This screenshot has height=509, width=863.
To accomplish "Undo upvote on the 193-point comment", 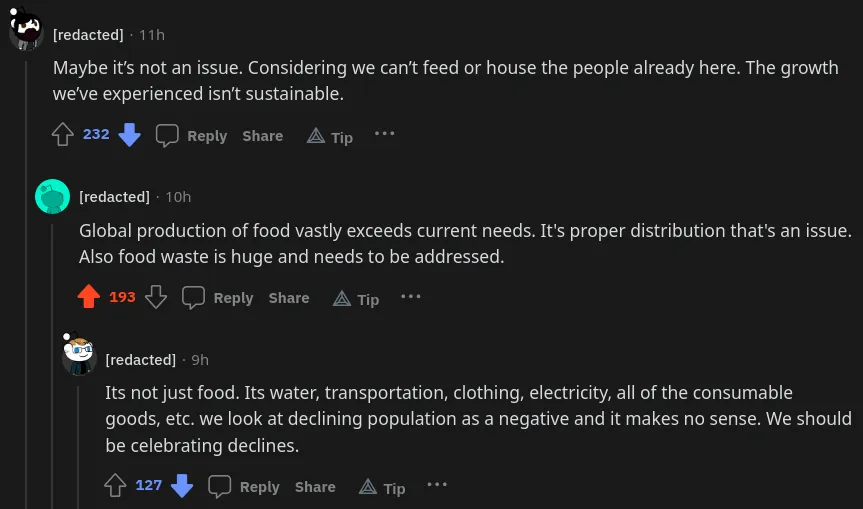I will (x=89, y=297).
